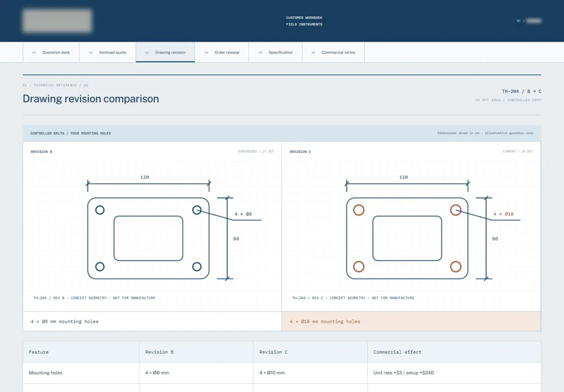Image resolution: width=564 pixels, height=392 pixels.
Task: Select the 'TL / TECHNICAL REFERENCE / 02' breadcrumb
Action: [x=55, y=85]
